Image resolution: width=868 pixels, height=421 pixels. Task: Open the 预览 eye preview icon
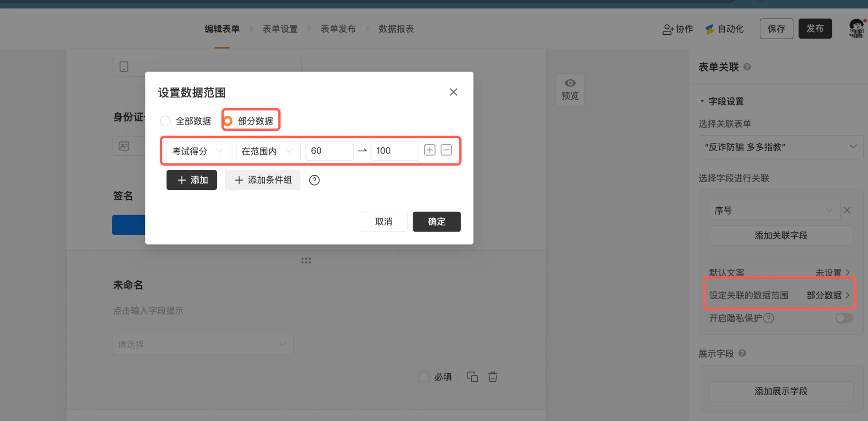(x=570, y=83)
